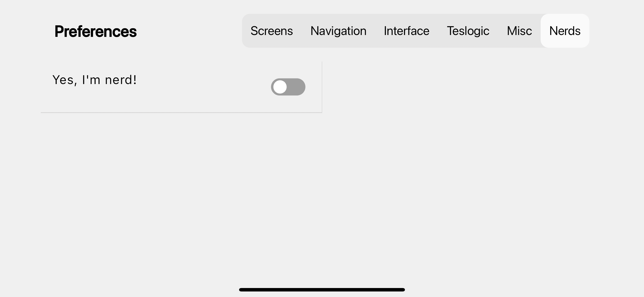Open the Navigation preferences tab
Viewport: 644px width, 297px height.
[x=338, y=31]
